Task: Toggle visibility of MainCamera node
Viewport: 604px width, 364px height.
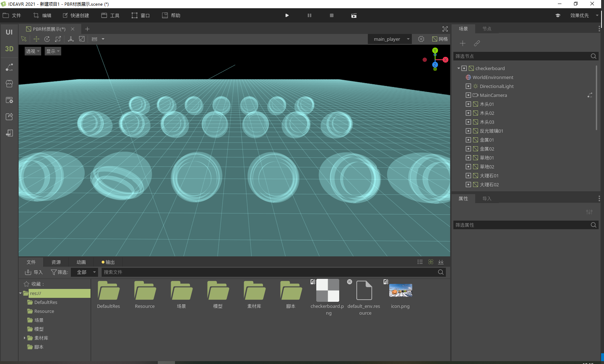Action: [x=468, y=95]
